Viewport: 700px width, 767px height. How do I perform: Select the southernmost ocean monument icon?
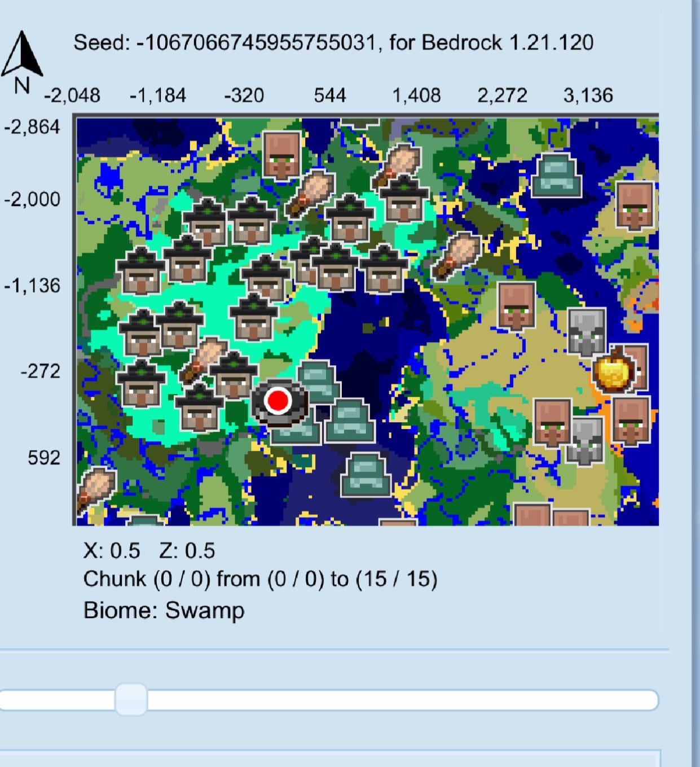pos(366,475)
